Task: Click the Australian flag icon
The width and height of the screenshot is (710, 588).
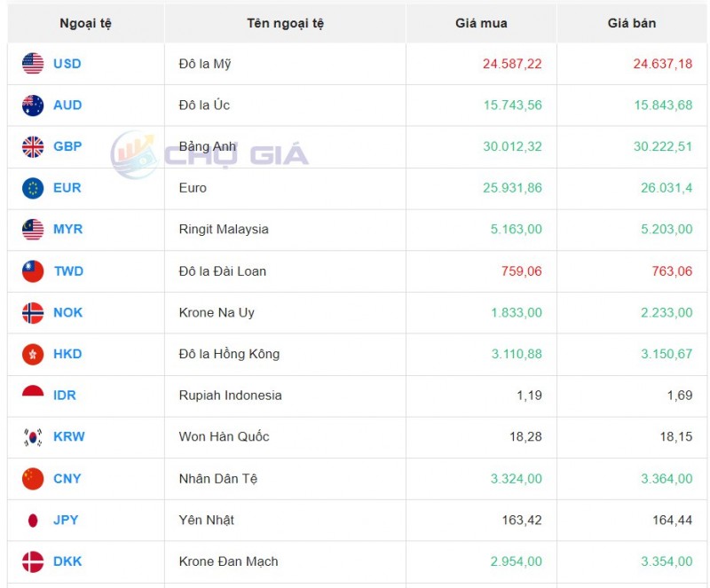Action: tap(33, 106)
